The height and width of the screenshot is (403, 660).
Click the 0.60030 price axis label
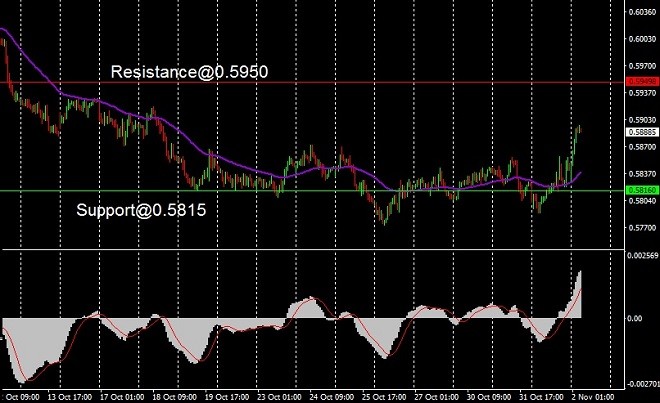click(642, 39)
